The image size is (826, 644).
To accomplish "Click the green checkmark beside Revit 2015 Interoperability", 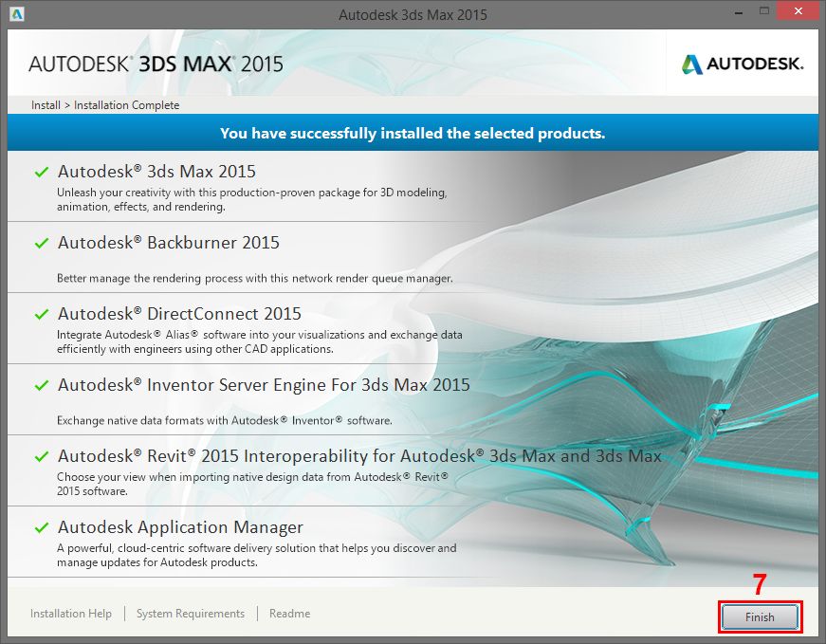I will (x=42, y=456).
